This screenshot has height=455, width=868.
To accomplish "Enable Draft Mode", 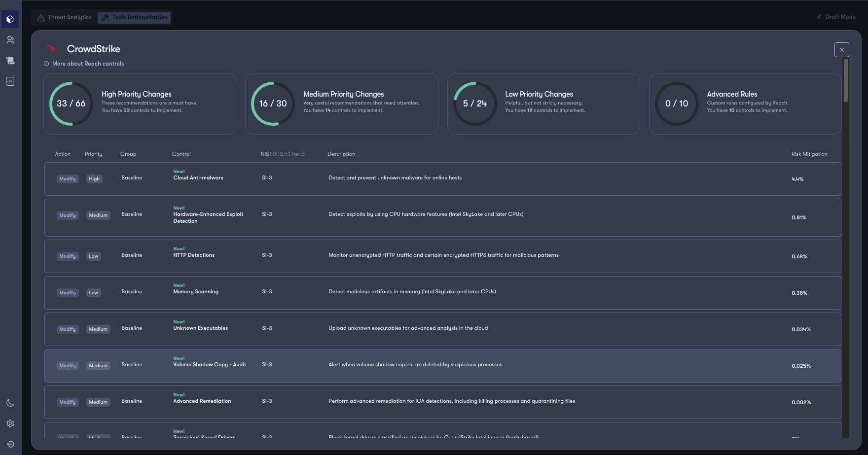I will tap(836, 17).
